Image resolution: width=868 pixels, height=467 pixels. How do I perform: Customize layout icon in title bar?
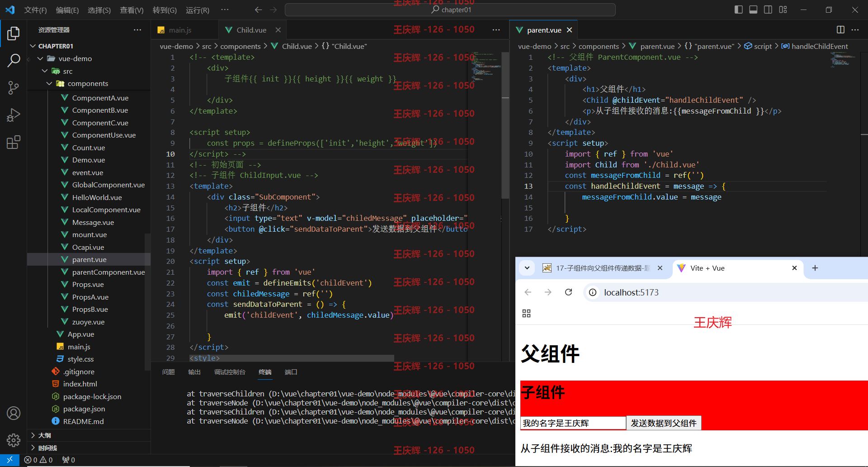tap(783, 10)
